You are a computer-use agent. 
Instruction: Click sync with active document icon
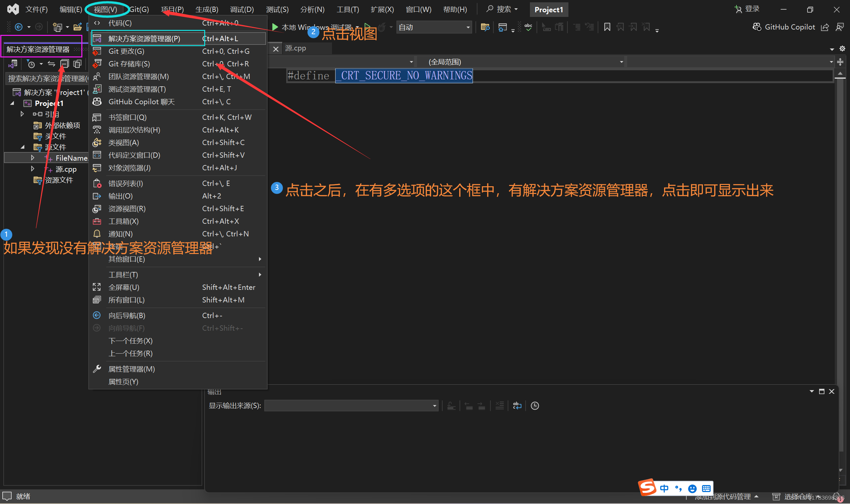pos(51,64)
